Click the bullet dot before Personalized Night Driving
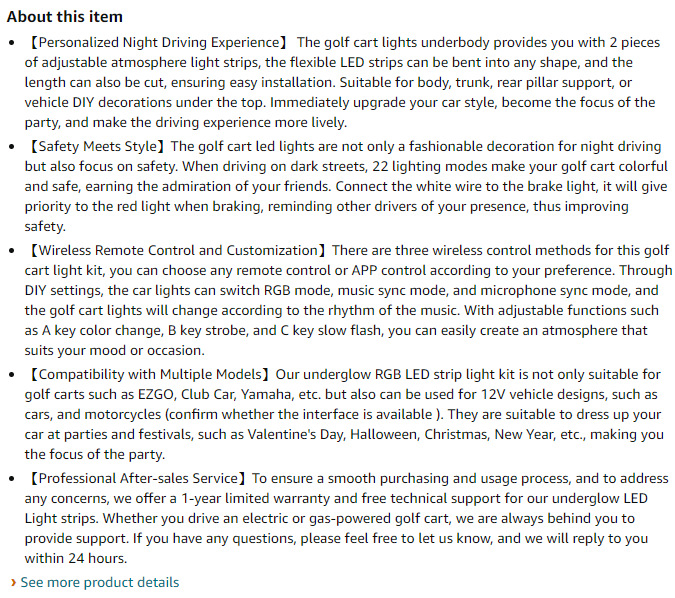The height and width of the screenshot is (598, 675). (x=12, y=43)
